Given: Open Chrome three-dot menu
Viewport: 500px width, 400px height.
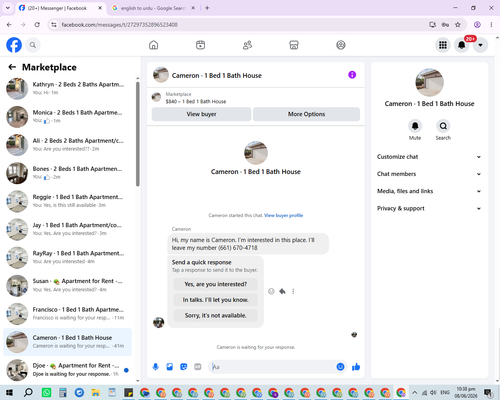Looking at the screenshot, I should click(x=491, y=25).
